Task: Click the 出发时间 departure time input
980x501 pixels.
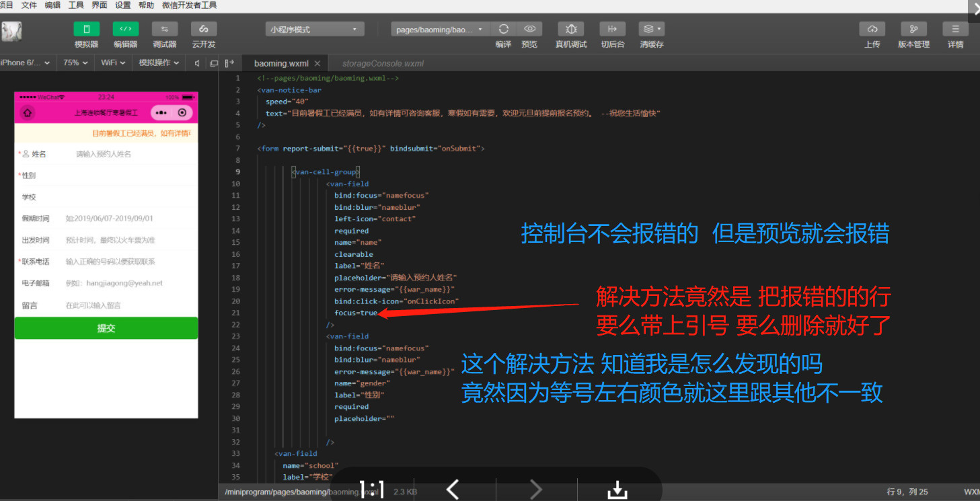Action: (x=130, y=240)
